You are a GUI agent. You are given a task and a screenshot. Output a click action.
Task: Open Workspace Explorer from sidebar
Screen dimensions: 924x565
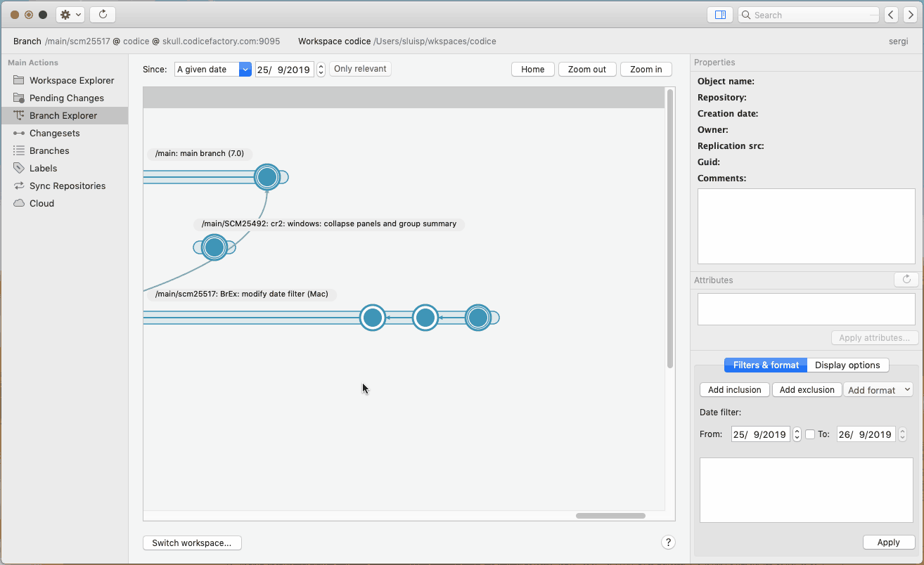pos(71,80)
